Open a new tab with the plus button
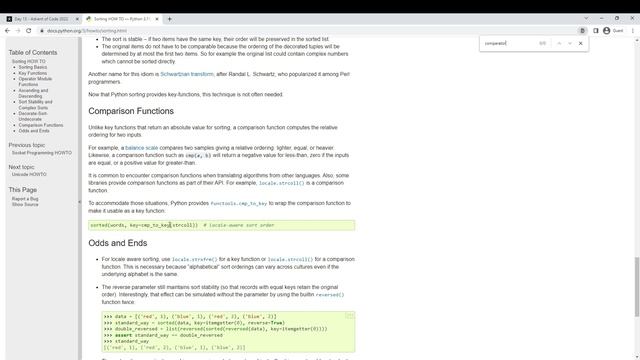Viewport: 640px width, 360px height. coord(169,19)
